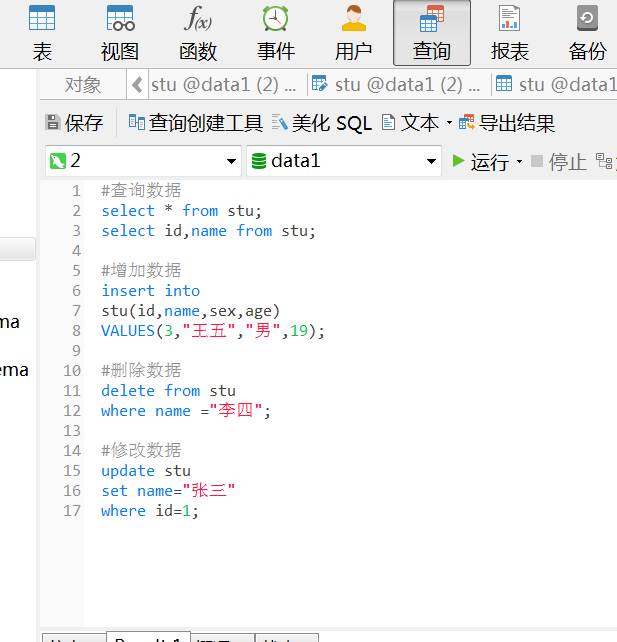Click the comment #增加数据

141,271
